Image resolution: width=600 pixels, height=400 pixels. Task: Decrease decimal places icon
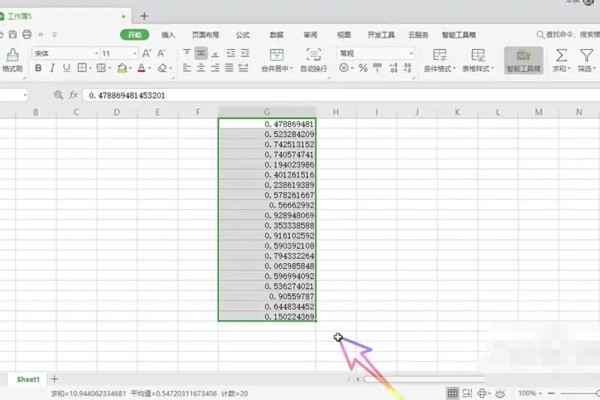tap(408, 68)
